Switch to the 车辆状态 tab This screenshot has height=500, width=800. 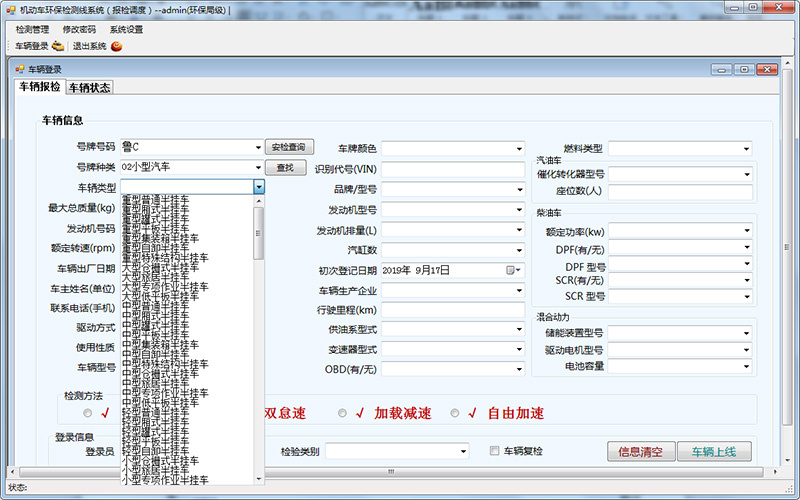pyautogui.click(x=90, y=88)
